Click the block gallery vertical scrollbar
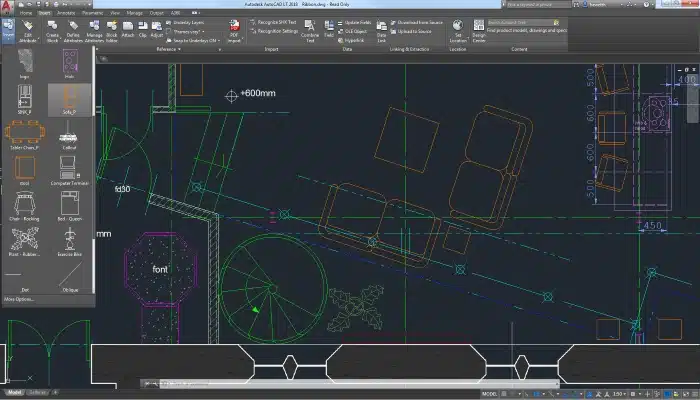This screenshot has width=700, height=400. (x=94, y=170)
